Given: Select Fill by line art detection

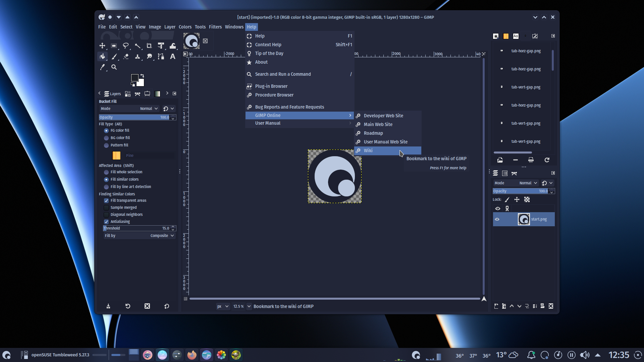Looking at the screenshot, I should pyautogui.click(x=106, y=187).
